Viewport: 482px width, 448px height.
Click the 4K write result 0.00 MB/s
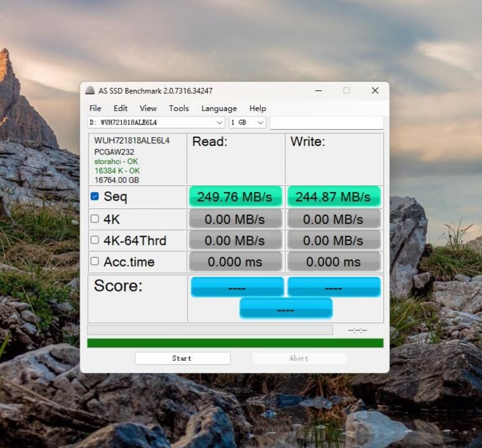(334, 219)
